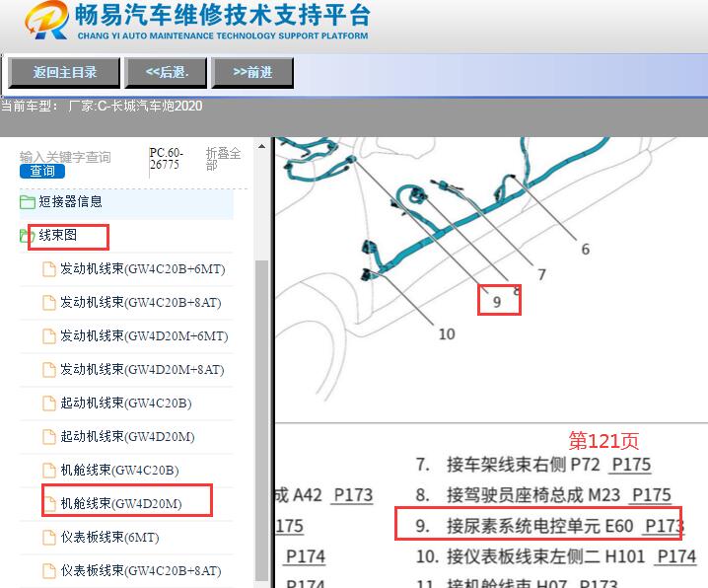Open document icon for 仪表板线束(6MT)

tap(48, 538)
